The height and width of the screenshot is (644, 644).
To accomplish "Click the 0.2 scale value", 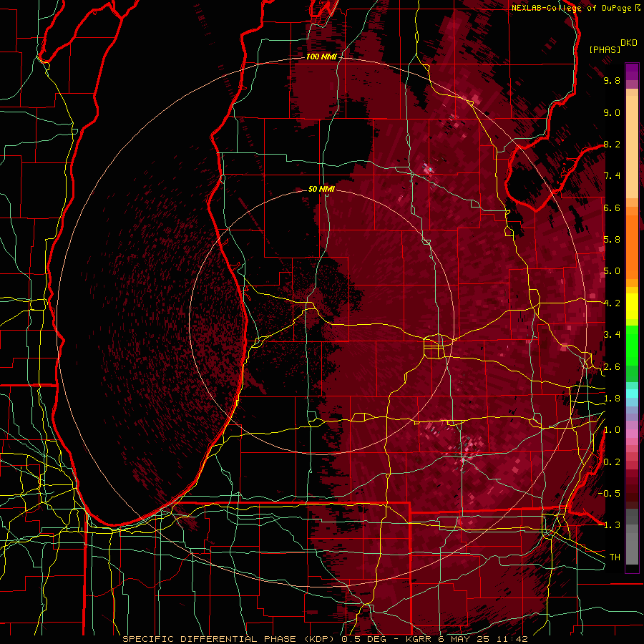I will point(612,462).
